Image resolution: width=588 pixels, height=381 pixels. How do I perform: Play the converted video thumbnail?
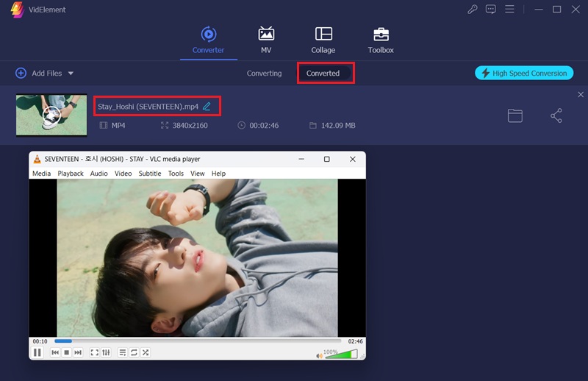point(51,115)
